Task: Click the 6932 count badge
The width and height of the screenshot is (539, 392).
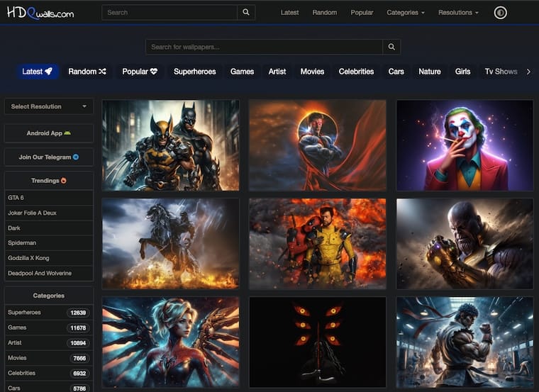Action: click(x=79, y=373)
